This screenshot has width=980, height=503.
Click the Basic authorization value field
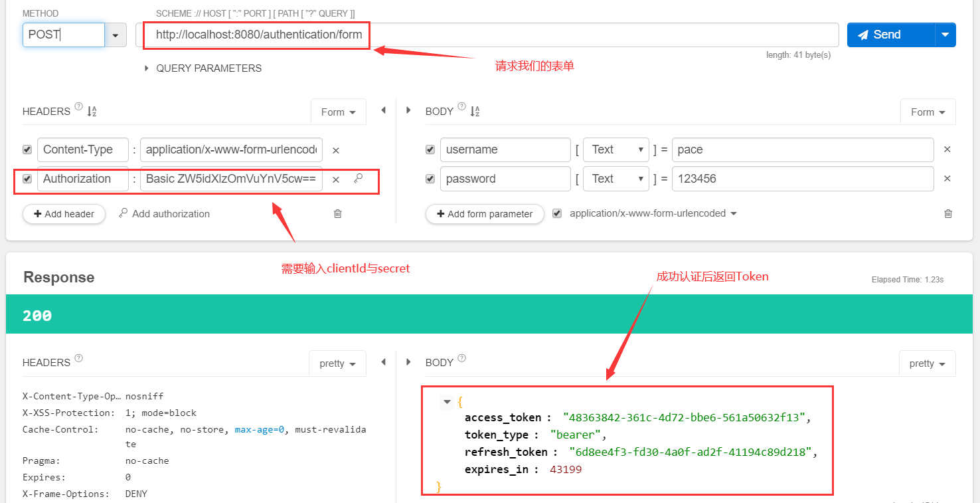point(232,179)
